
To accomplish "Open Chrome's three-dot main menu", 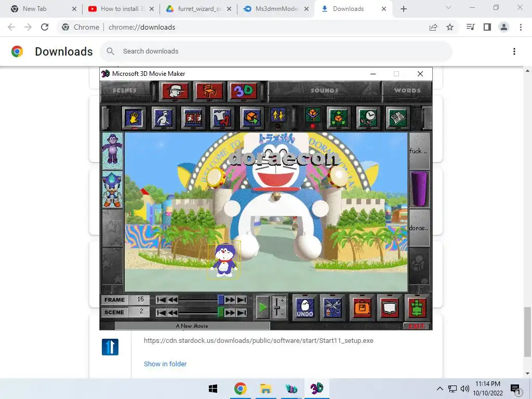I will pos(521,27).
